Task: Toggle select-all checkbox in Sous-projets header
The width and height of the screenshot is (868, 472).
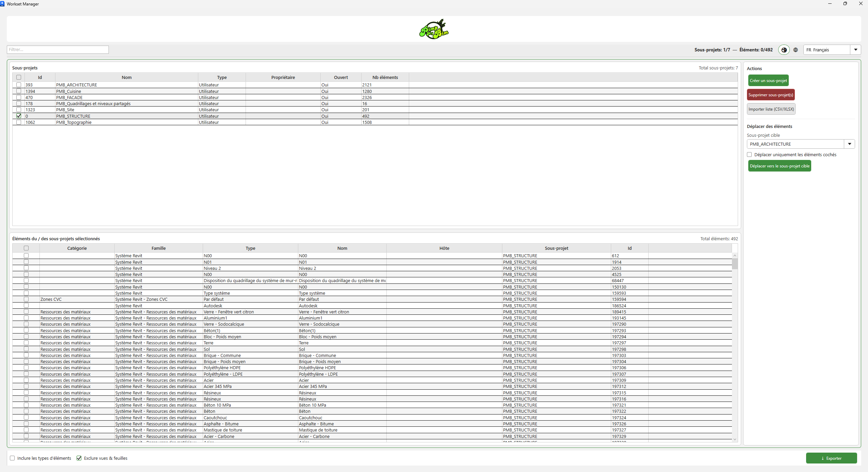Action: pos(19,77)
